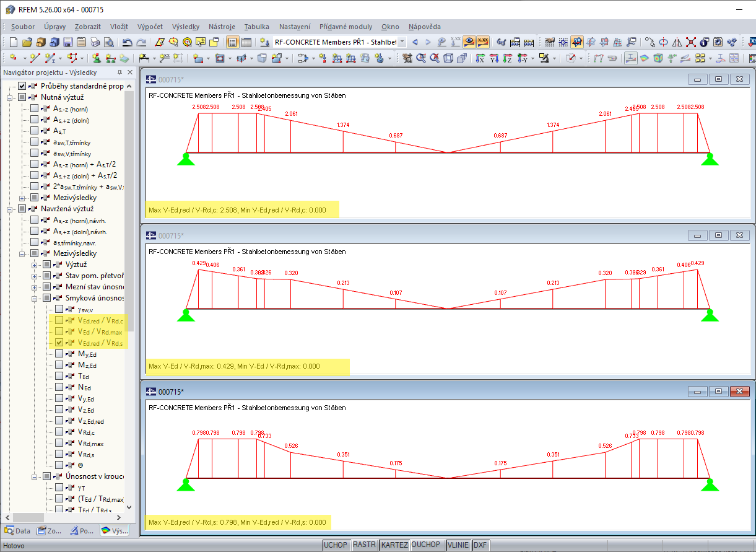Viewport: 756px width, 552px height.
Task: Pin the navigator panel with pushpin icon
Action: [x=120, y=72]
